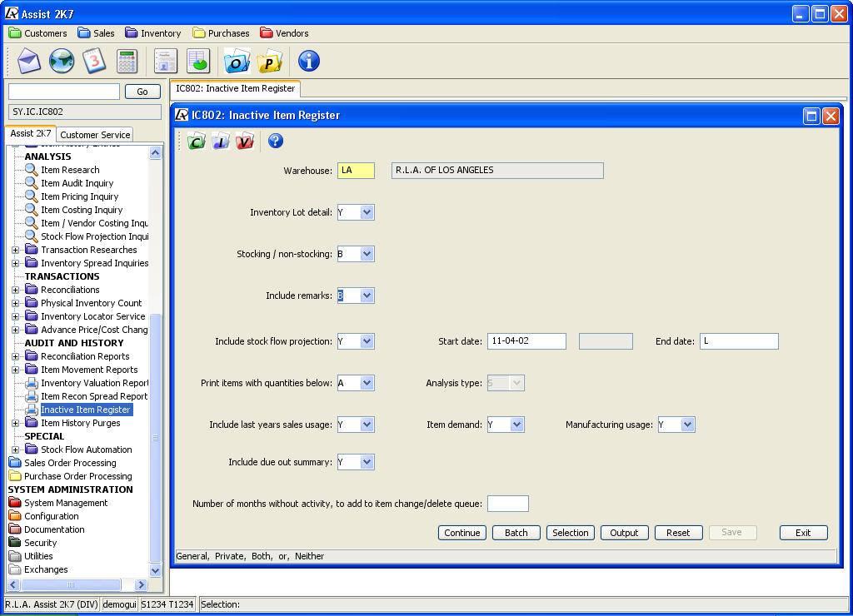The image size is (853, 616).
Task: Open the Manufacturing usage dropdown
Action: coord(687,425)
